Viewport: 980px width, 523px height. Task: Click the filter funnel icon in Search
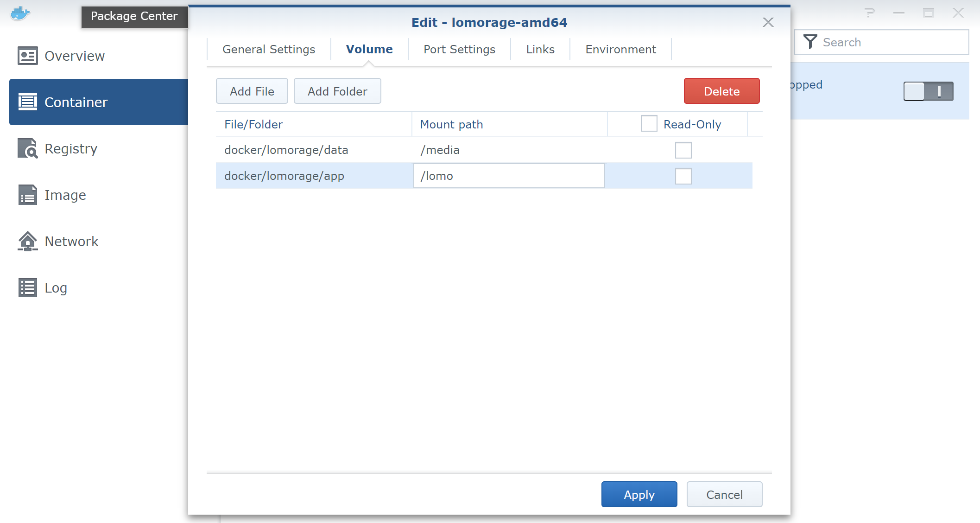tap(810, 42)
